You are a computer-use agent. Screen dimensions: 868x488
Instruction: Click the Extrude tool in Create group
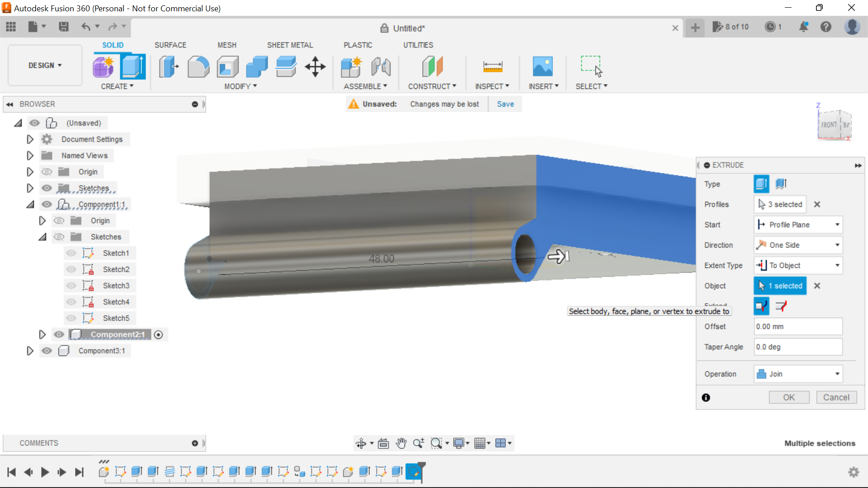pos(133,67)
